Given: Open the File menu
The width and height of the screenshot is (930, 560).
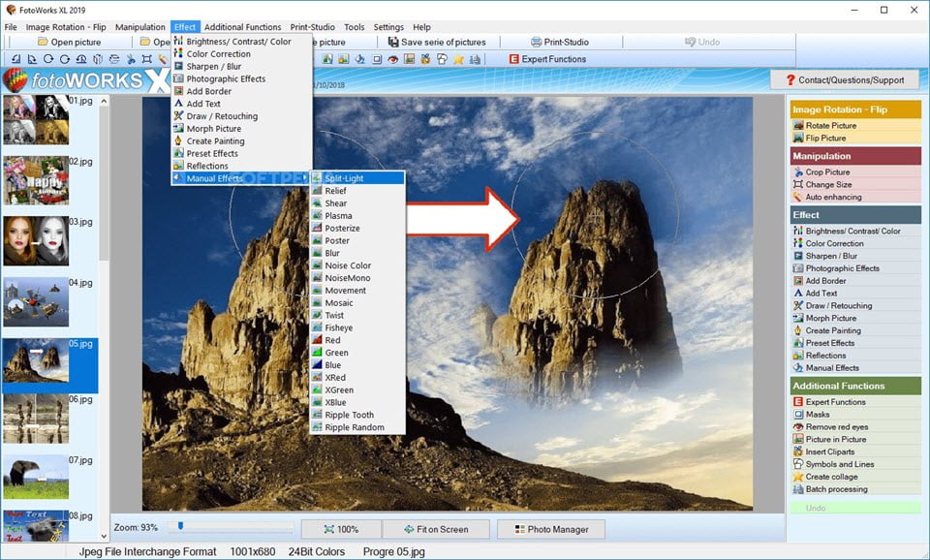Looking at the screenshot, I should (11, 27).
